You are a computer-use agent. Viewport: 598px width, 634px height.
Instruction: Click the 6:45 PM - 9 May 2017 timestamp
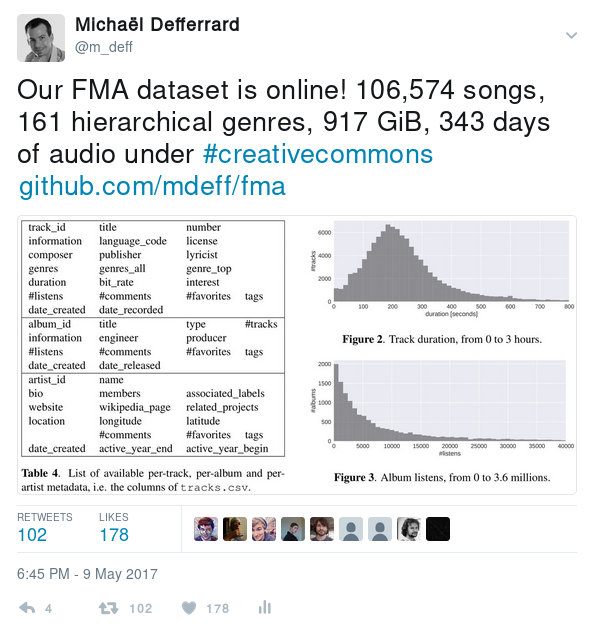point(87,574)
